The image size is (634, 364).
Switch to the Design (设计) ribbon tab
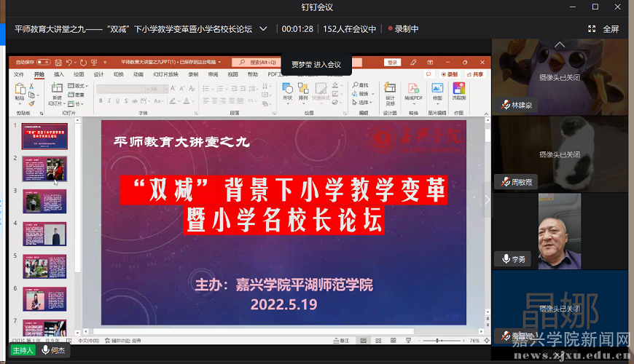click(98, 74)
